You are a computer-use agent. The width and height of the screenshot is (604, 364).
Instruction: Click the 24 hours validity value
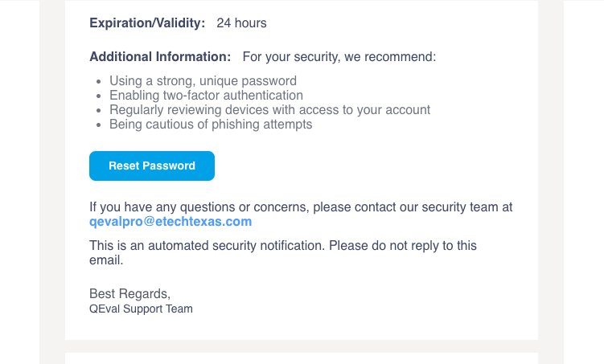point(241,23)
